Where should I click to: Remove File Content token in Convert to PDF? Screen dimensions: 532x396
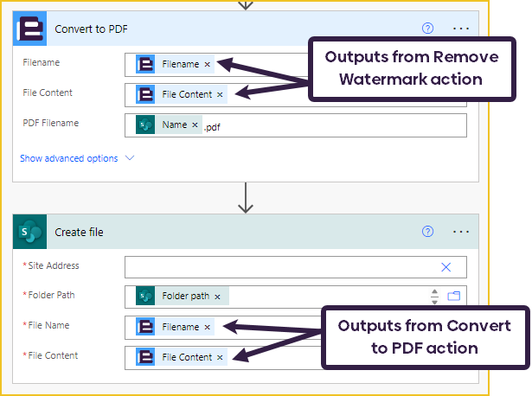[x=220, y=94]
